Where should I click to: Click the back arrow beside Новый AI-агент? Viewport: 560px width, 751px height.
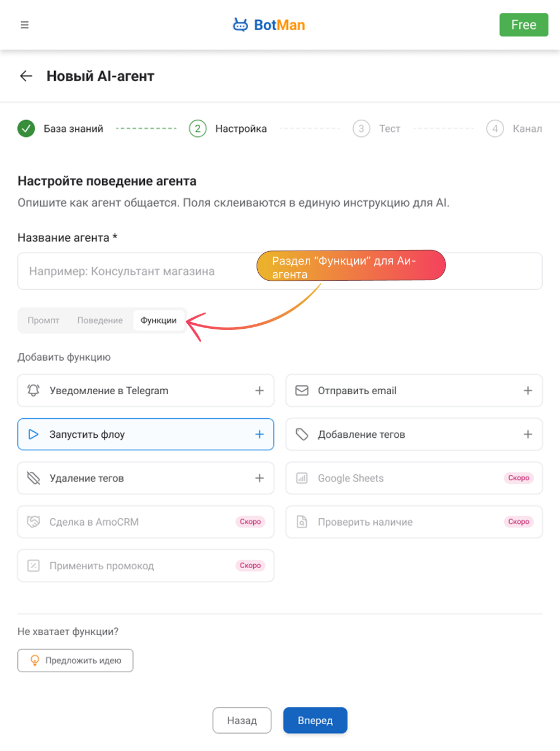(x=26, y=76)
